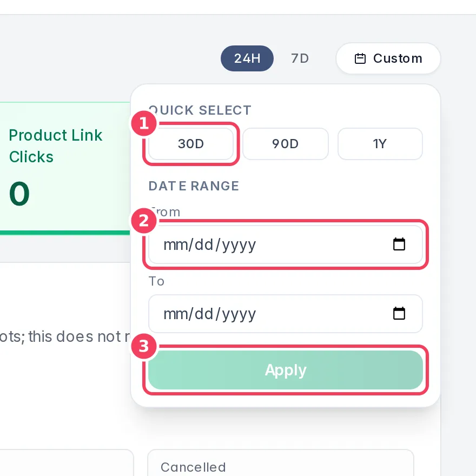476x476 pixels.
Task: Switch to the 7D time range
Action: coord(300,58)
